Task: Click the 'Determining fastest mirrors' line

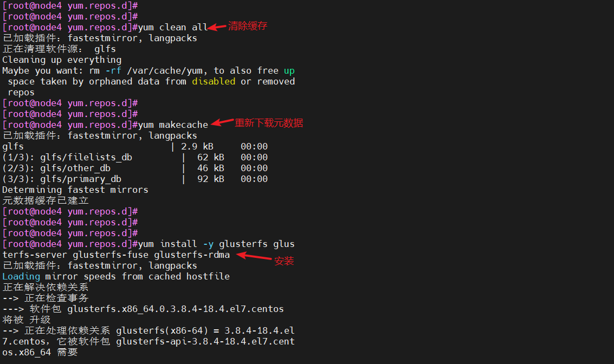Action: coord(75,190)
